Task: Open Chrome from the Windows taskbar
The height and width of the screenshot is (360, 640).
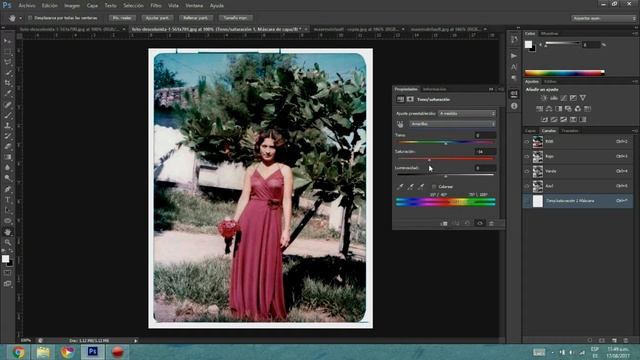Action: [18, 352]
